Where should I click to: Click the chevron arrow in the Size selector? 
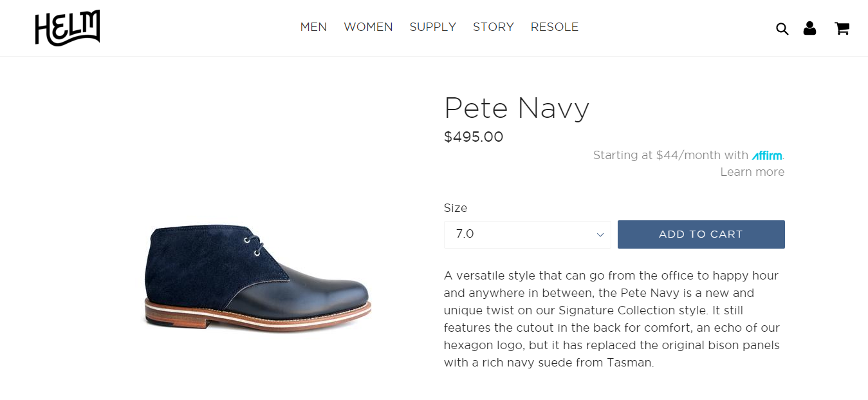click(x=600, y=235)
